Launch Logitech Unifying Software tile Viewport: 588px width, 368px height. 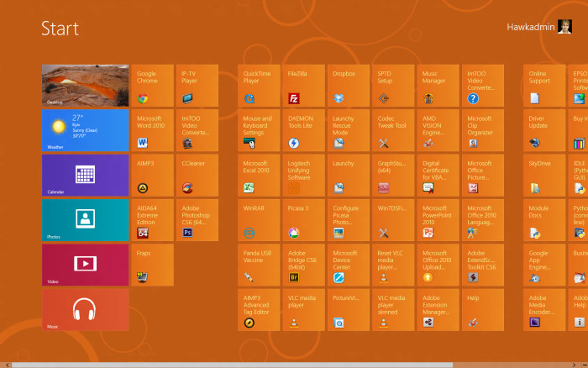click(303, 176)
